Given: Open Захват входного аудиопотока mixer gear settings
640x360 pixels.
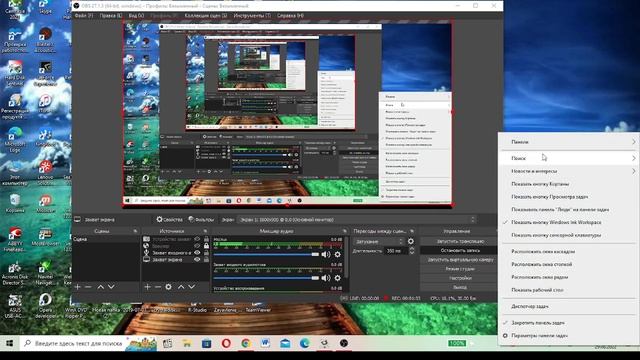Looking at the screenshot, I should click(x=338, y=278).
